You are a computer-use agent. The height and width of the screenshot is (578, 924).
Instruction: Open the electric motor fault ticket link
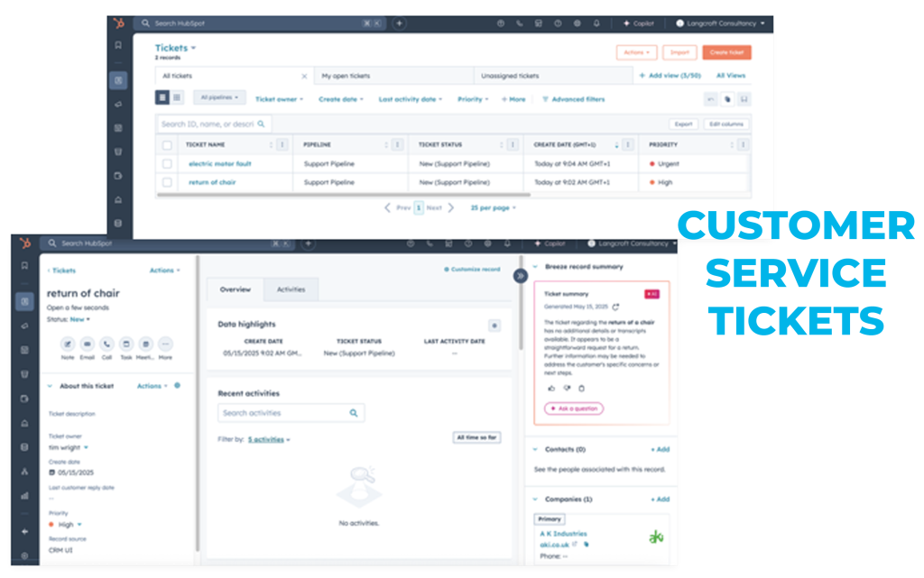pyautogui.click(x=220, y=163)
